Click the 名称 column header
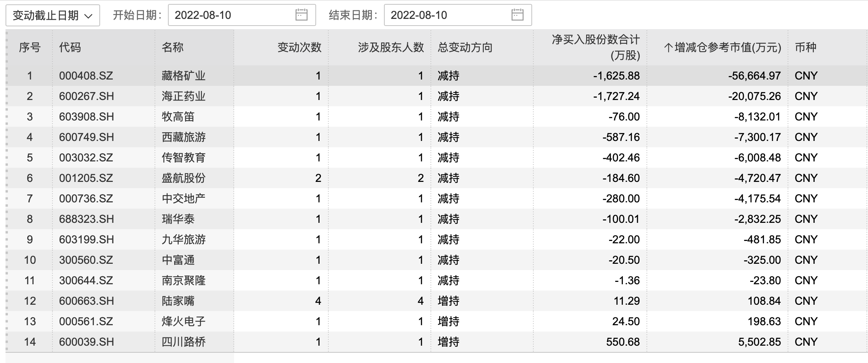This screenshot has height=363, width=868. tap(173, 48)
